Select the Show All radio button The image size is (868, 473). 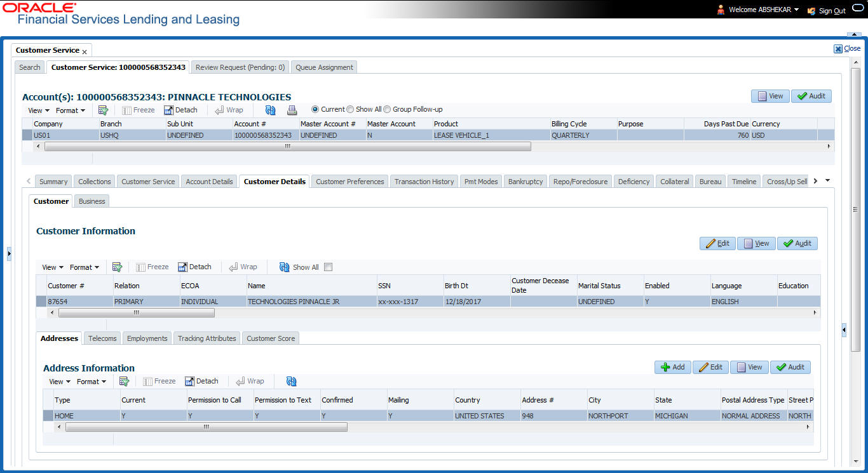tap(350, 109)
